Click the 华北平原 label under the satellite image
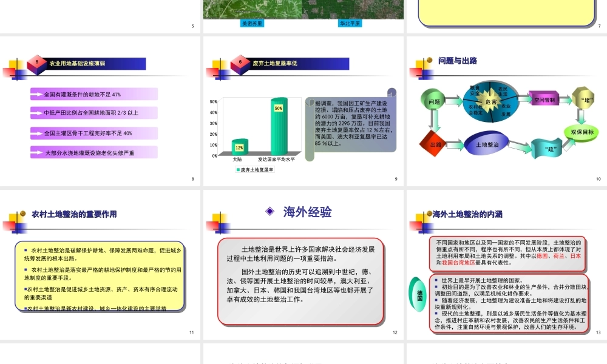The image size is (607, 364). pos(350,24)
